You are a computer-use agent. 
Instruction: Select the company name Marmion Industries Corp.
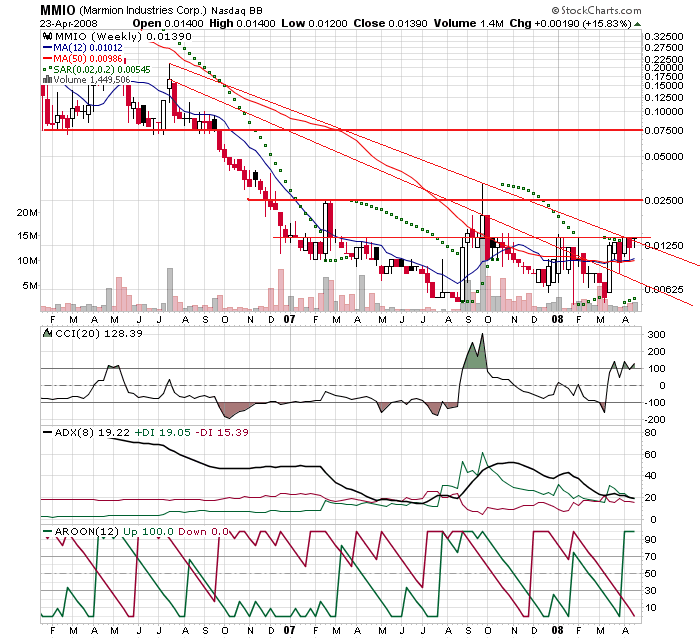point(143,10)
